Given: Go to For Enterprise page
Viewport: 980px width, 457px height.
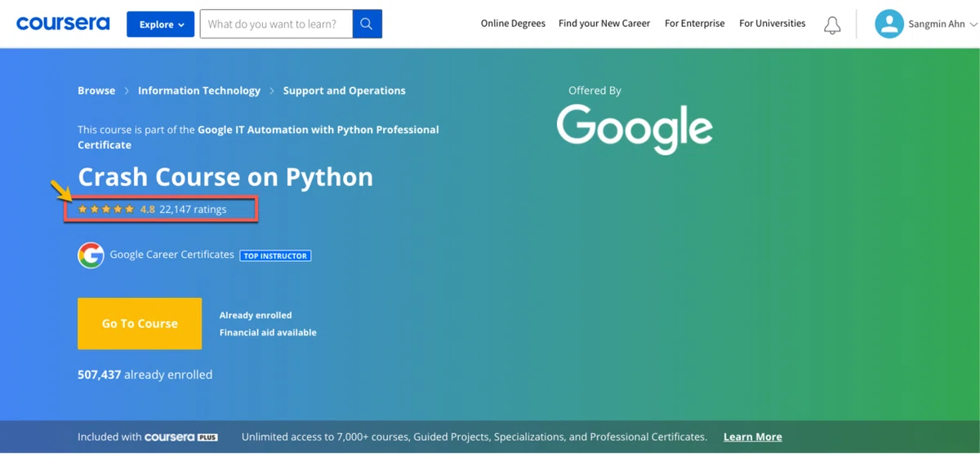Looking at the screenshot, I should click(x=694, y=24).
